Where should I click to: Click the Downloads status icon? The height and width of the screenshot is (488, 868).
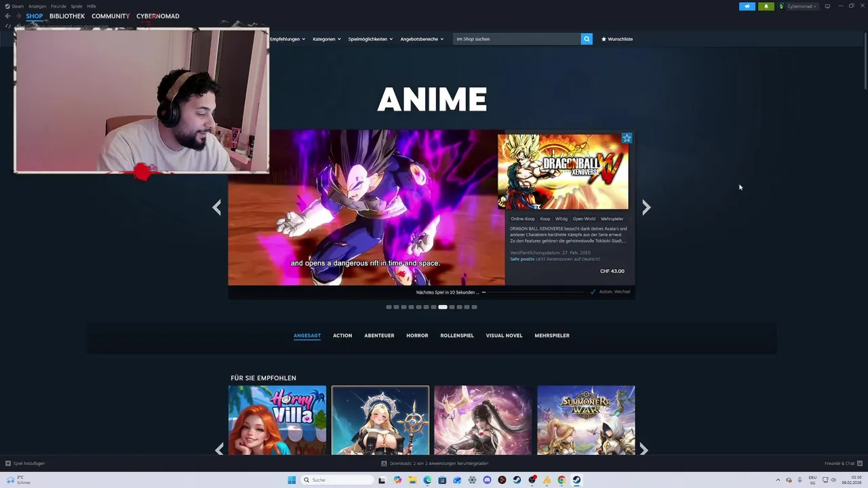point(384,464)
